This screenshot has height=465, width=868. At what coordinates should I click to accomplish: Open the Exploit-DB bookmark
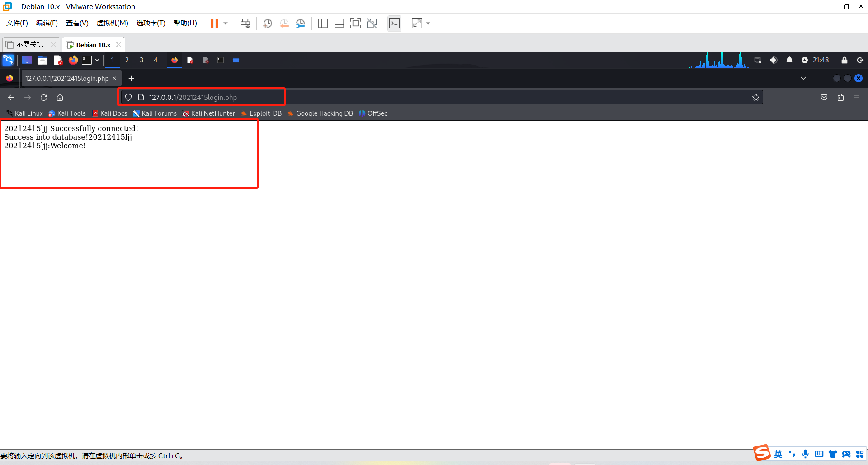[261, 113]
